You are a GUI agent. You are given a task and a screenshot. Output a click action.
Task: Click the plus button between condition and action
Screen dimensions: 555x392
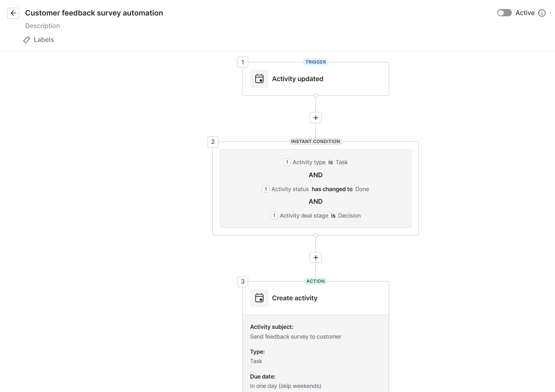(315, 257)
